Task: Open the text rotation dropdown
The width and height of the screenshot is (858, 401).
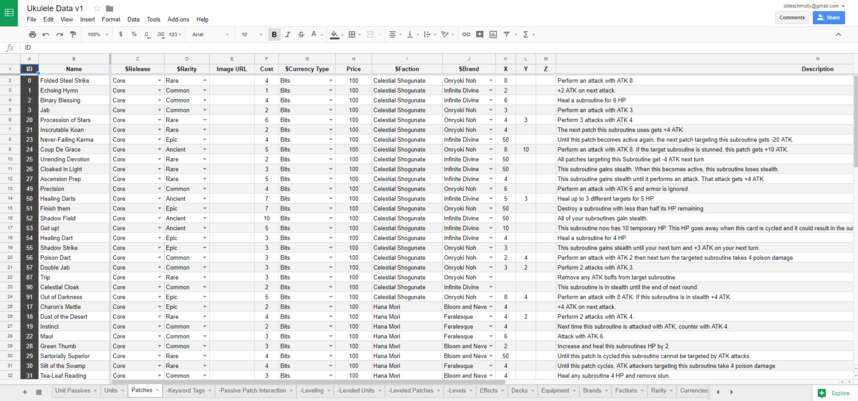Action: pyautogui.click(x=447, y=34)
